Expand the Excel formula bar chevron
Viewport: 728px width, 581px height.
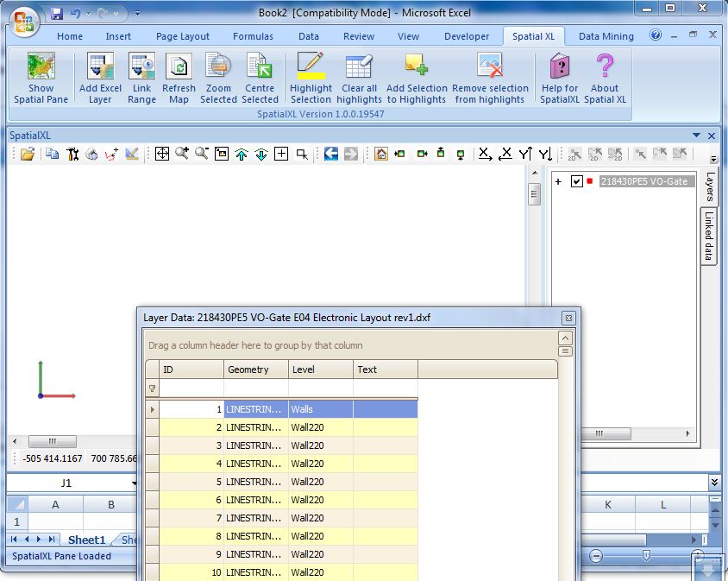pos(714,482)
